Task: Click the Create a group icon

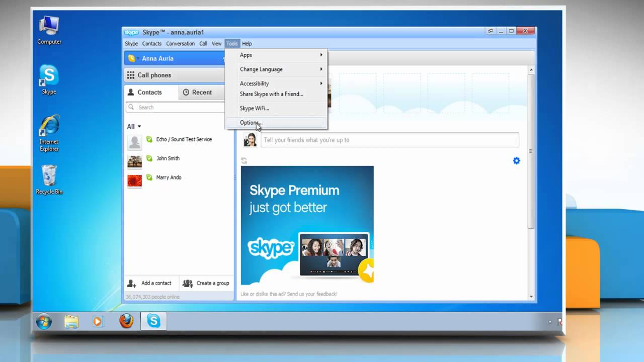Action: 188,283
